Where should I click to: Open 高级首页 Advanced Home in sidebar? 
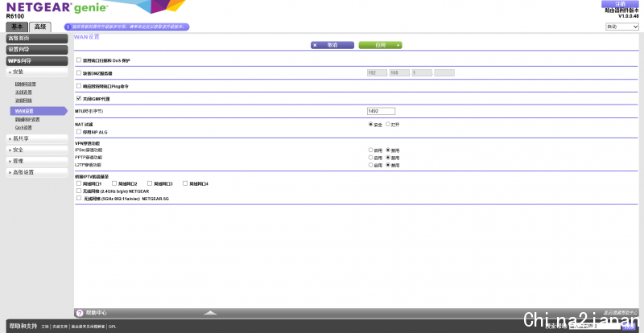(37, 39)
